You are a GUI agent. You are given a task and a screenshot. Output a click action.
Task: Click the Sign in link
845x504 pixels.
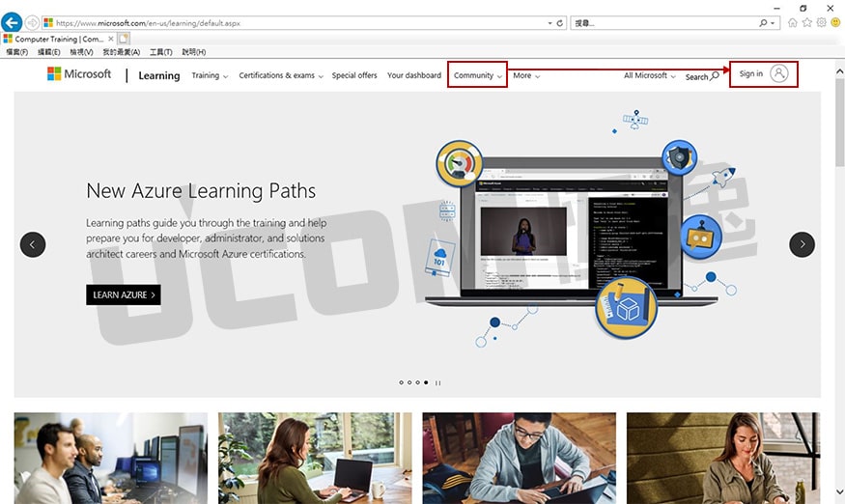[750, 73]
